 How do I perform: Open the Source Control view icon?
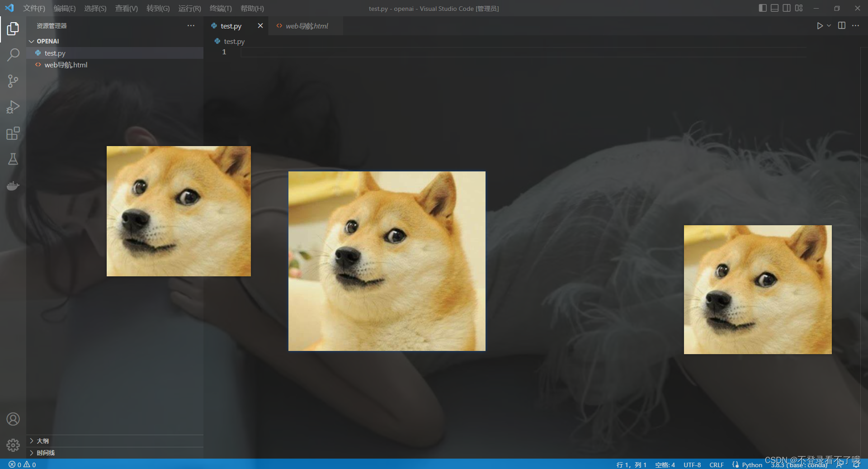point(13,81)
